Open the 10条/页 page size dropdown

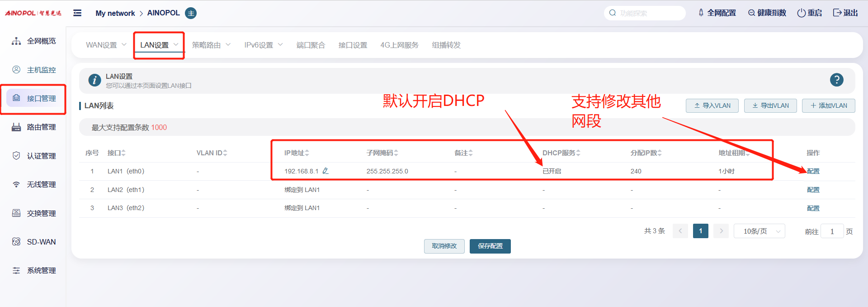click(x=759, y=231)
